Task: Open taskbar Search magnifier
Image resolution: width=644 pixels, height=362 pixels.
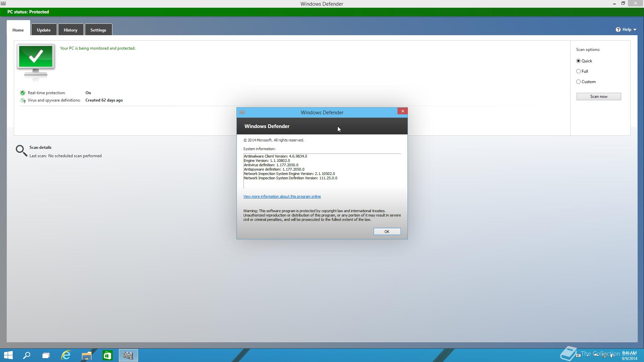Action: tap(27, 355)
